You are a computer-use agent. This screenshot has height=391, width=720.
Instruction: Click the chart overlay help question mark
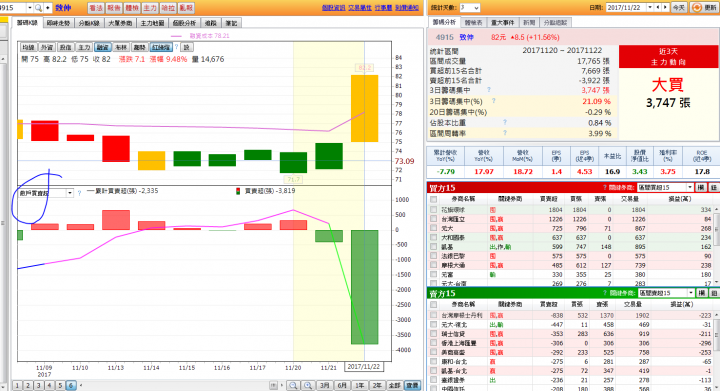pyautogui.click(x=176, y=47)
